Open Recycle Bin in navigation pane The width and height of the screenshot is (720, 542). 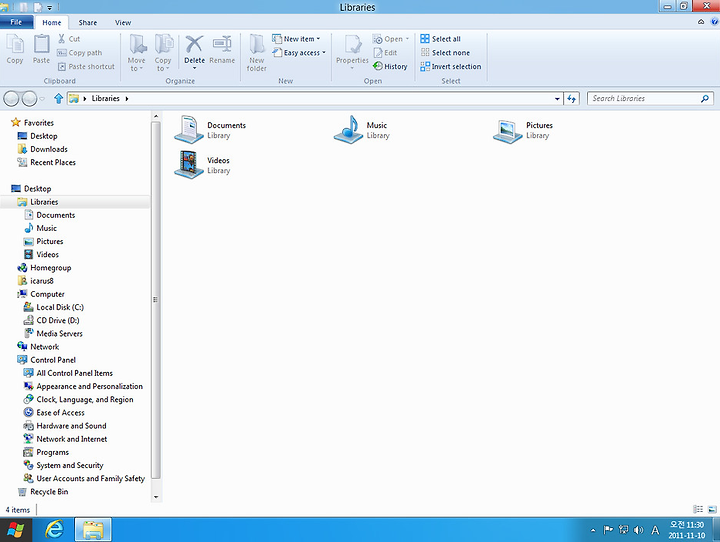click(49, 491)
